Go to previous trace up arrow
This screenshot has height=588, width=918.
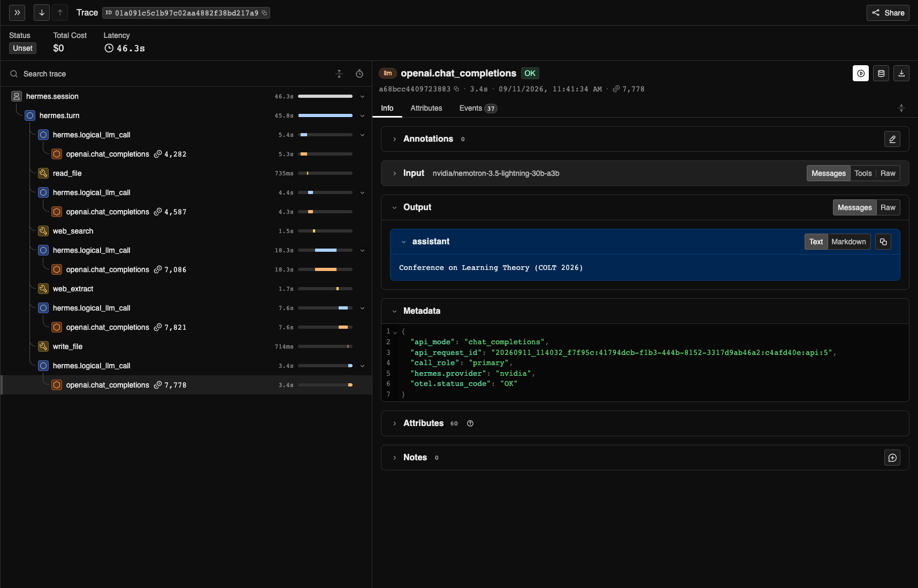click(x=60, y=13)
